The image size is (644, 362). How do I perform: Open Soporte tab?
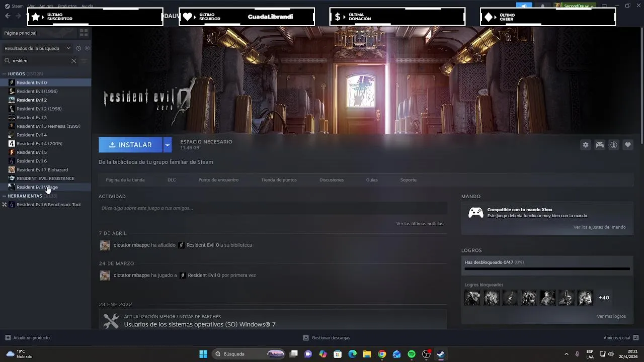(x=408, y=180)
